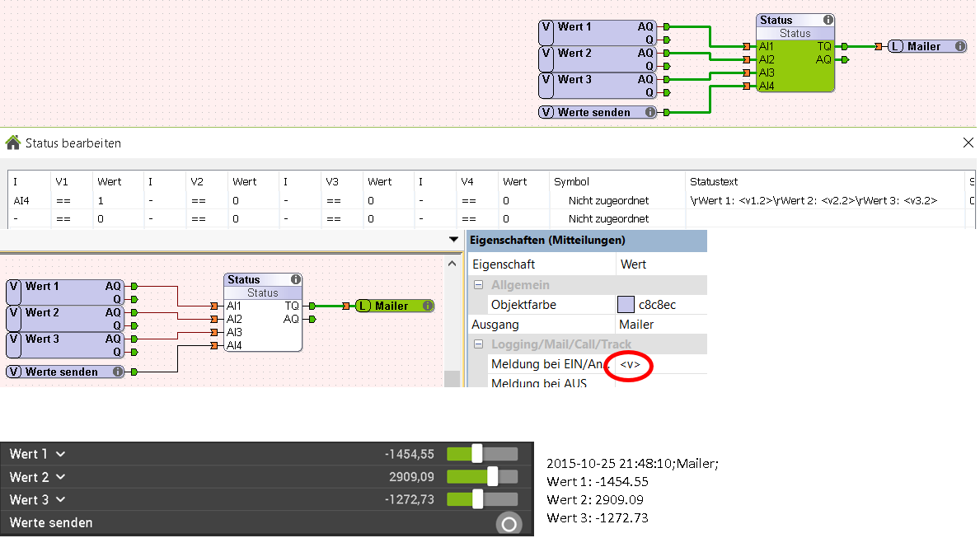Click info icon on lower Mailer output
The image size is (980, 538).
[427, 306]
